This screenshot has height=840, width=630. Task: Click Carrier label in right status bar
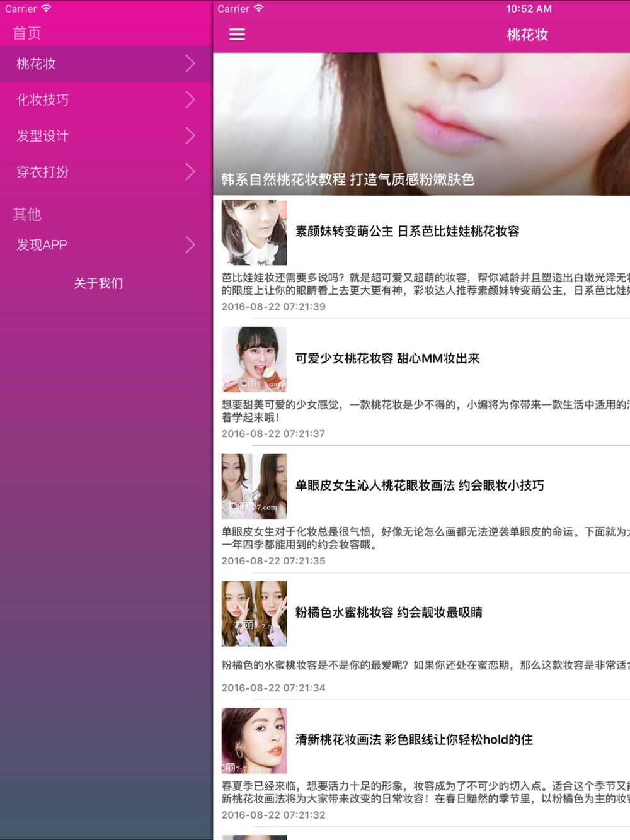233,9
